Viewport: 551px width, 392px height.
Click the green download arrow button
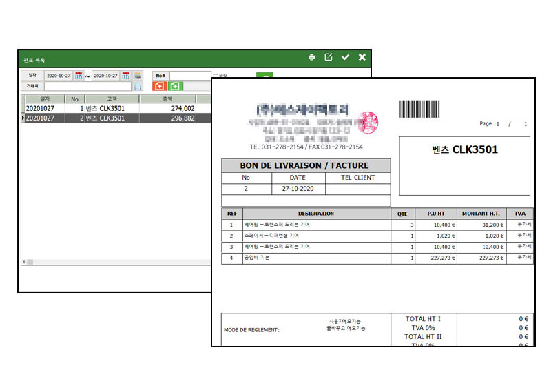(x=175, y=86)
